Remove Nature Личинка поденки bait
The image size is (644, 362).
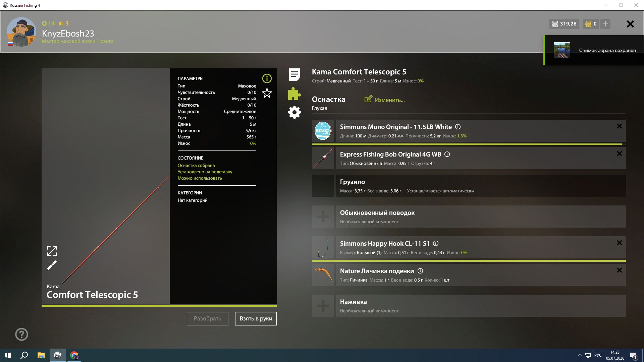tap(619, 270)
